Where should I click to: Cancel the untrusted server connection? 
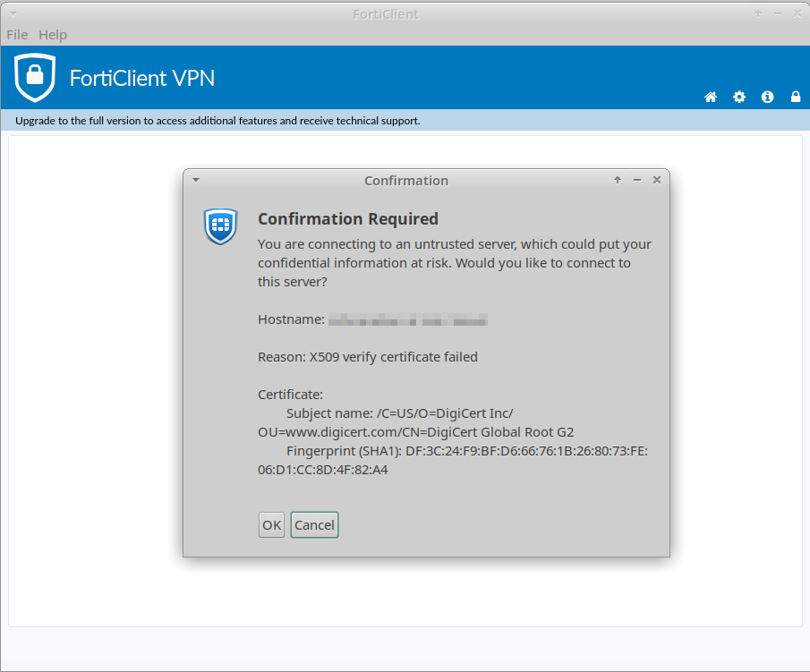point(314,525)
